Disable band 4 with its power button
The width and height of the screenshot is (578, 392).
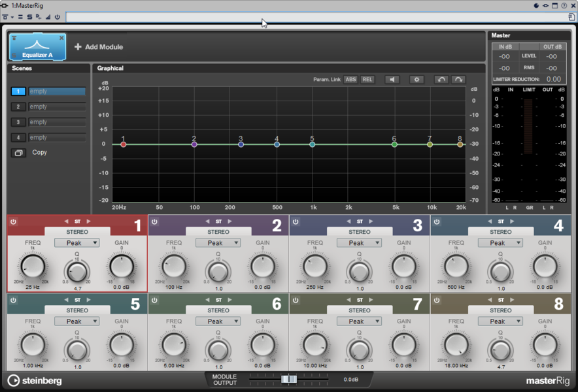[437, 222]
